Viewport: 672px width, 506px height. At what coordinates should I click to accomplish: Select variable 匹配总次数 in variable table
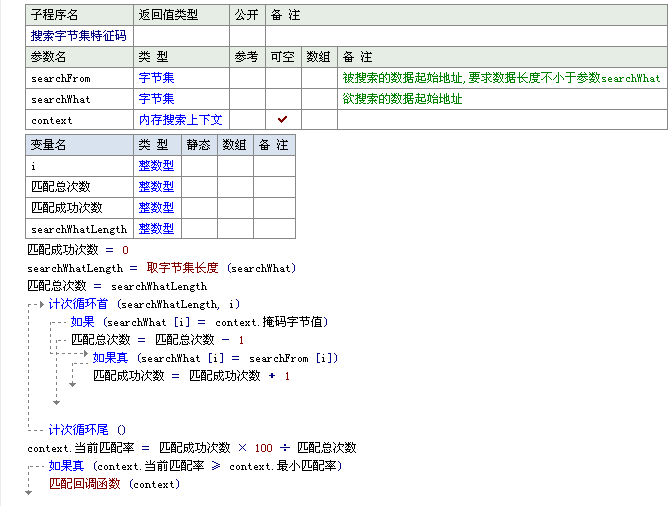60,187
